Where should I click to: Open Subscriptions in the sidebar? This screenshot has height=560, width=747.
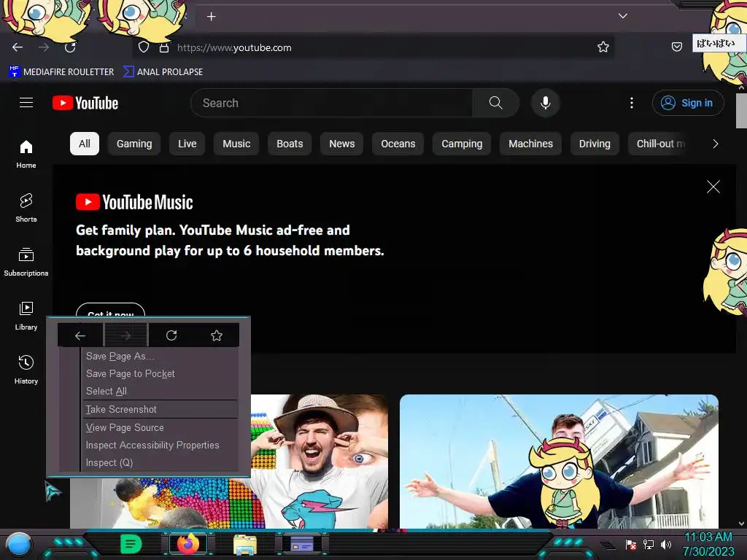(26, 262)
